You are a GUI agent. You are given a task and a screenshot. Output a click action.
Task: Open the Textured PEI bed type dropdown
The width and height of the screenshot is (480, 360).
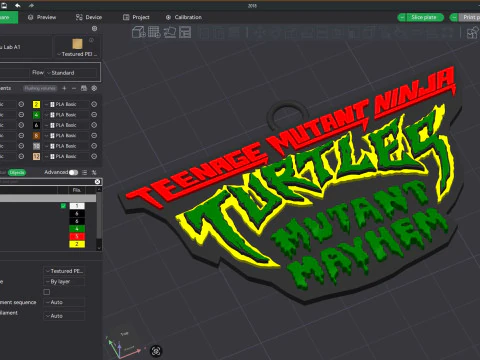[77, 54]
